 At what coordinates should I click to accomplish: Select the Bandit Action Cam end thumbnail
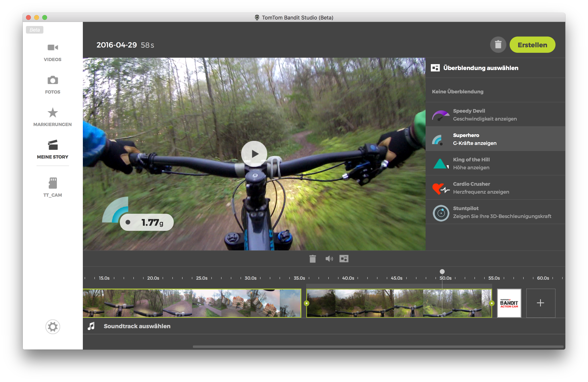[509, 303]
